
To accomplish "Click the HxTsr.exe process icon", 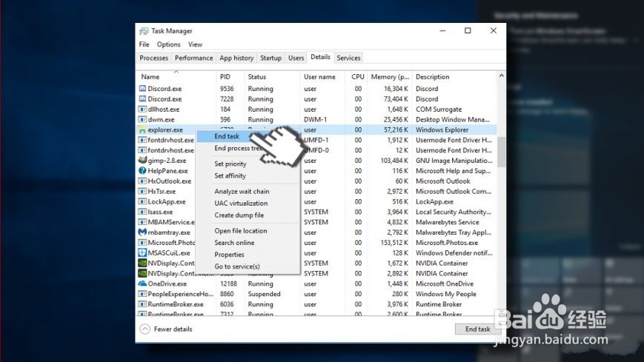I will click(142, 191).
